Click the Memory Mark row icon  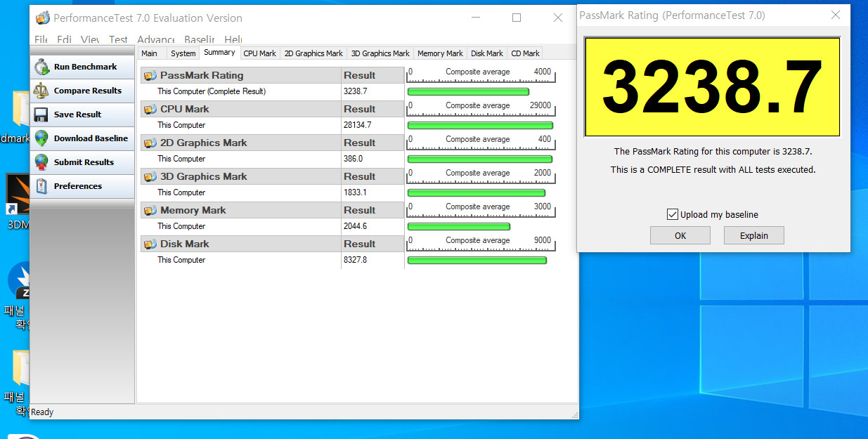click(x=150, y=210)
